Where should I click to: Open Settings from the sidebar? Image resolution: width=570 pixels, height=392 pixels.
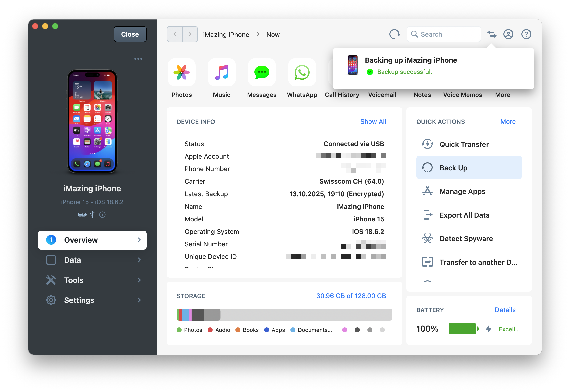click(92, 300)
